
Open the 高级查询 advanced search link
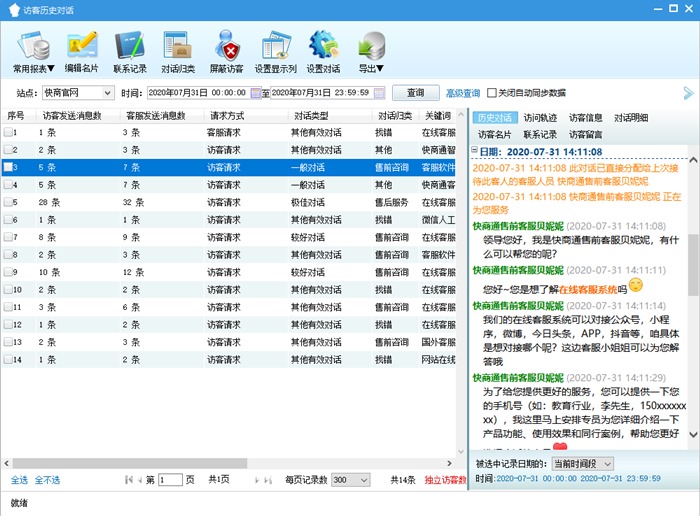click(x=462, y=93)
